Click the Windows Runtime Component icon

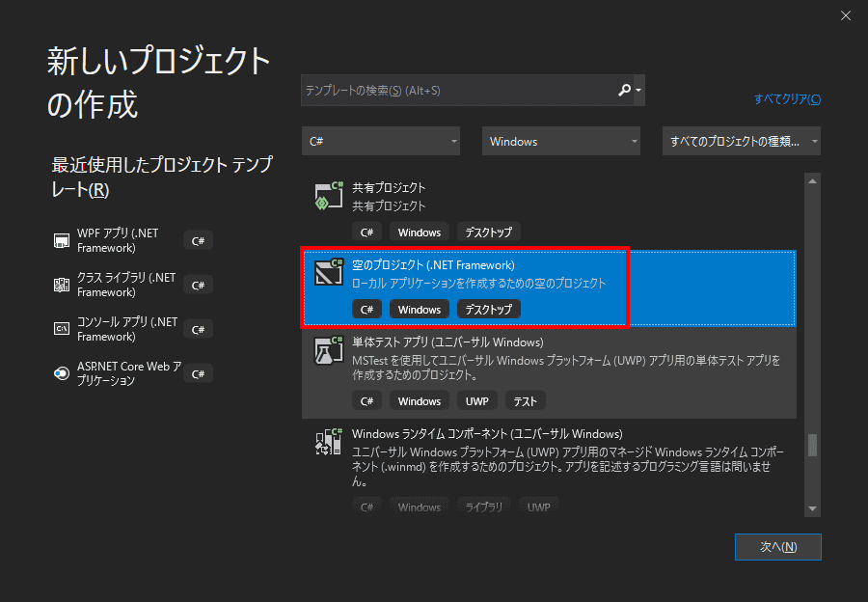click(x=329, y=442)
